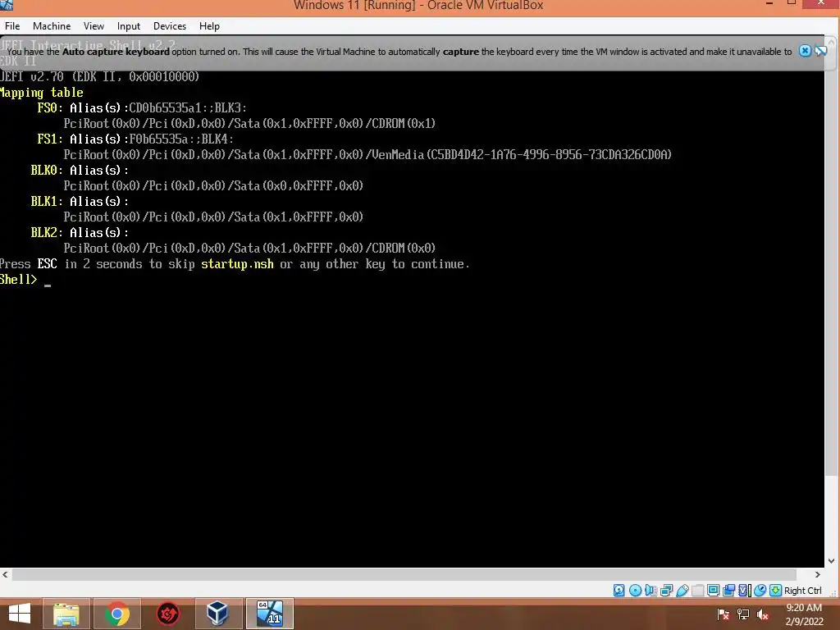Click the horizontal scrollbar track
Image resolution: width=840 pixels, height=630 pixels.
click(404, 574)
